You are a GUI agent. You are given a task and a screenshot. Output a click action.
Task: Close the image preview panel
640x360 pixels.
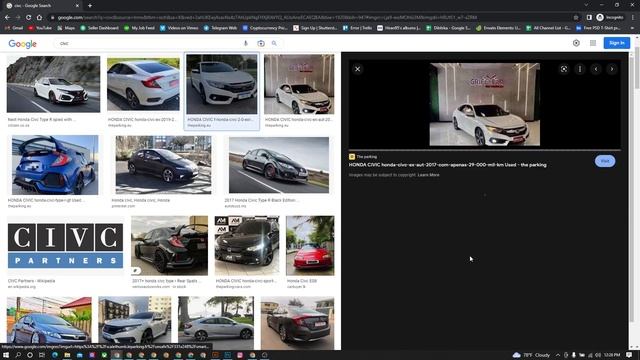[358, 69]
